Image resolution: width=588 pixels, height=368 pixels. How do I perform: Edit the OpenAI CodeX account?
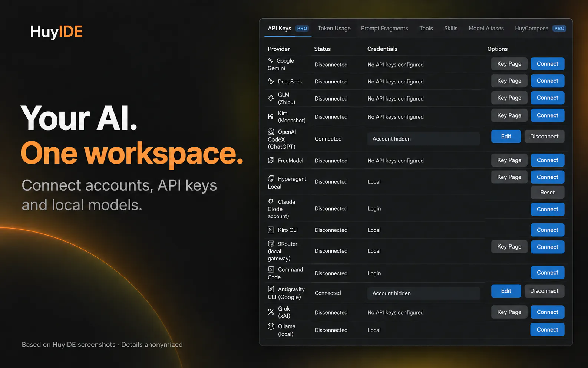point(506,137)
